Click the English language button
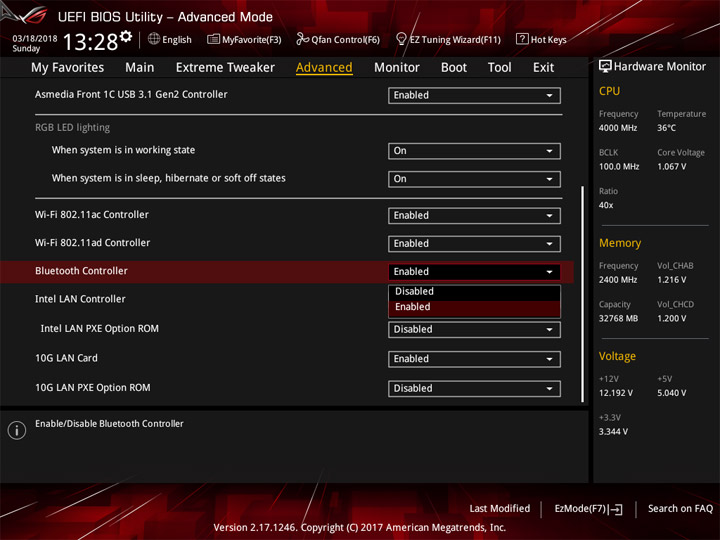 point(170,39)
